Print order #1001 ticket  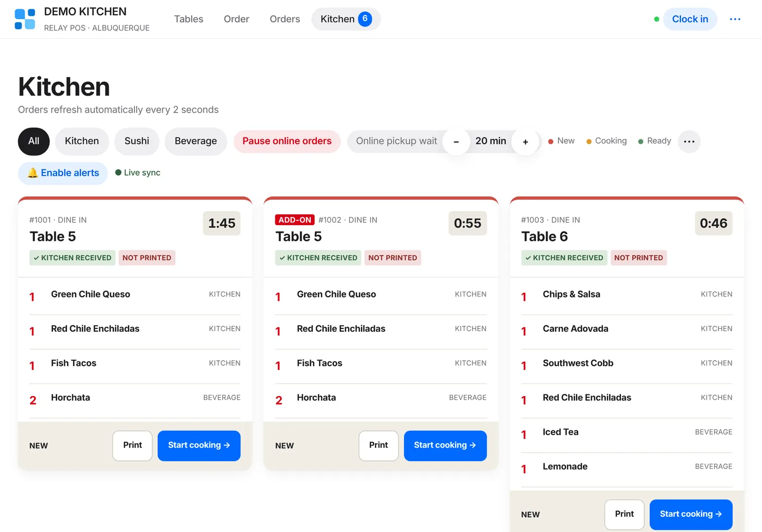(x=132, y=446)
